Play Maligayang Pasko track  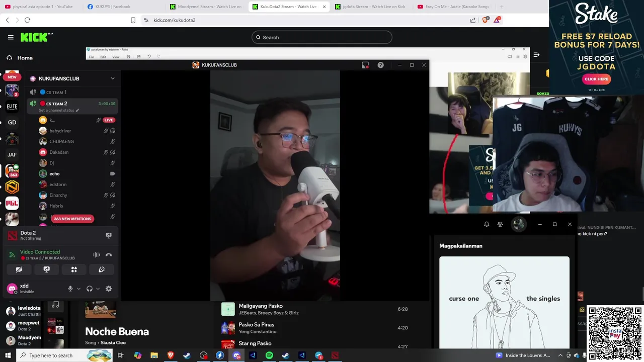point(322,309)
